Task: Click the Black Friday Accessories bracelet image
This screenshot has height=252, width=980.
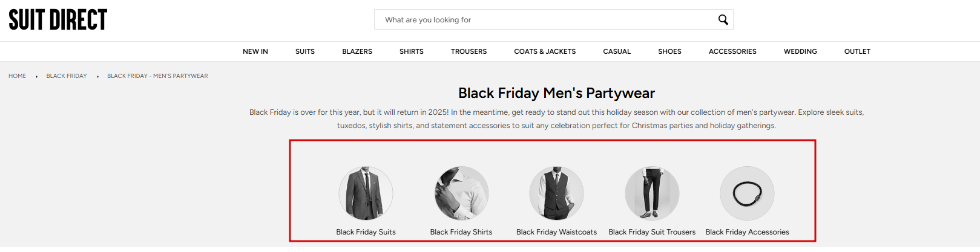Action: tap(747, 193)
